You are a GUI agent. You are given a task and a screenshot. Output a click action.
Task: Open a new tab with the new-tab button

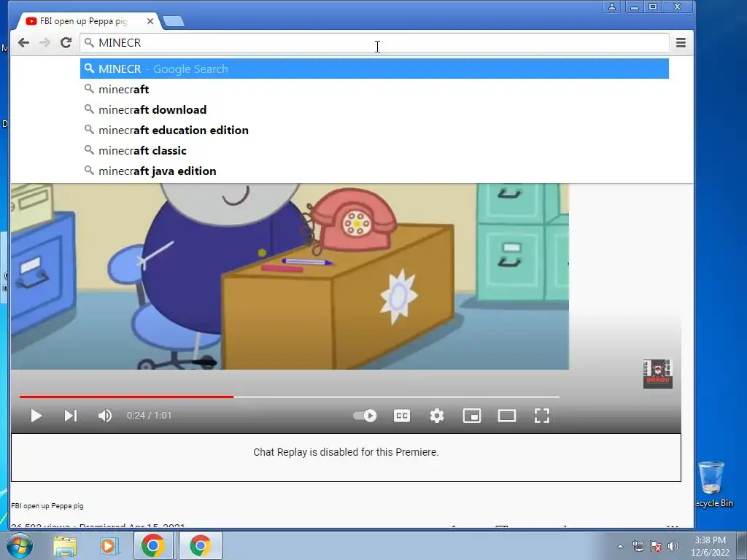coord(174,21)
